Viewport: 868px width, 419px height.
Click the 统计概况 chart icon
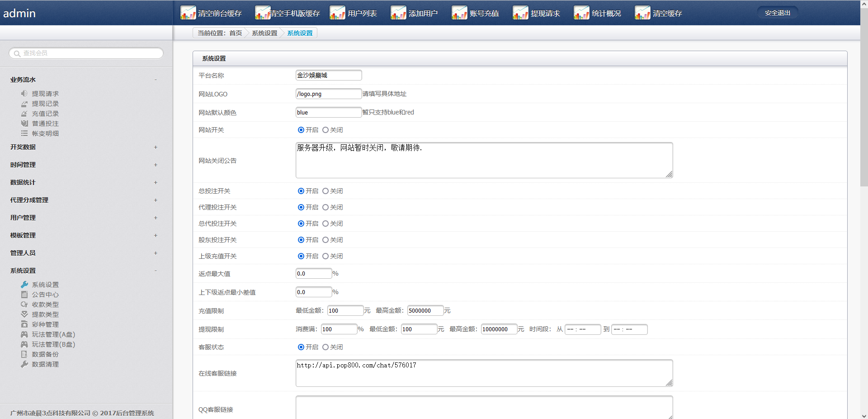[581, 13]
